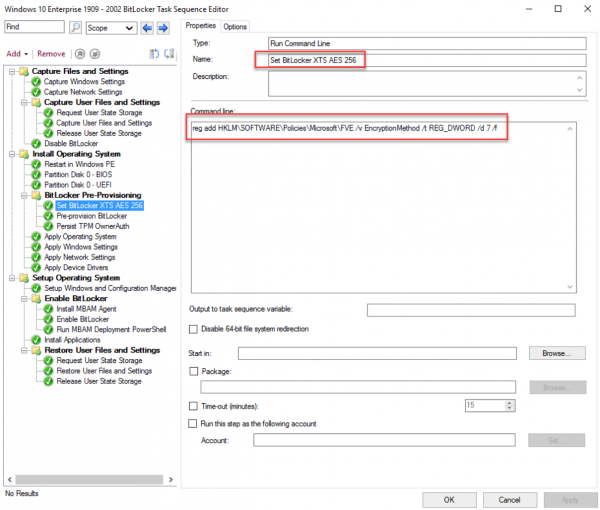This screenshot has height=510, width=600.
Task: Click folder icon of Enable BitLocker group
Action: point(36,299)
